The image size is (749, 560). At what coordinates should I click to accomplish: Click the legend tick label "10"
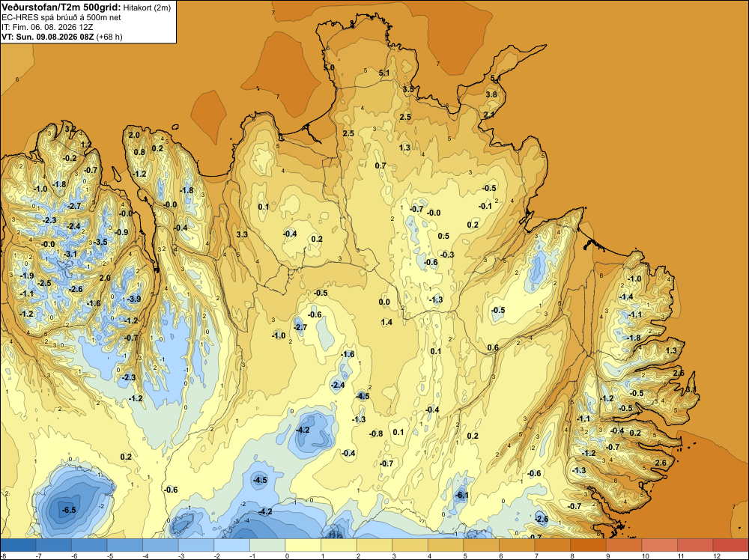coord(645,556)
